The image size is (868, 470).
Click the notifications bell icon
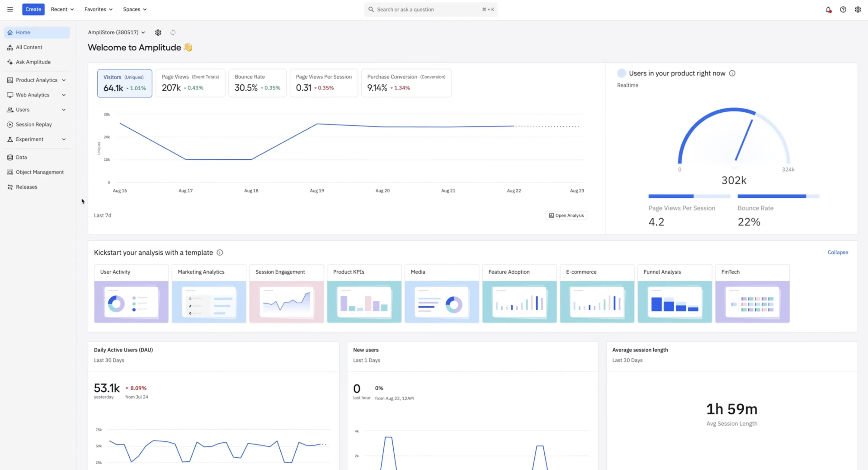(828, 9)
